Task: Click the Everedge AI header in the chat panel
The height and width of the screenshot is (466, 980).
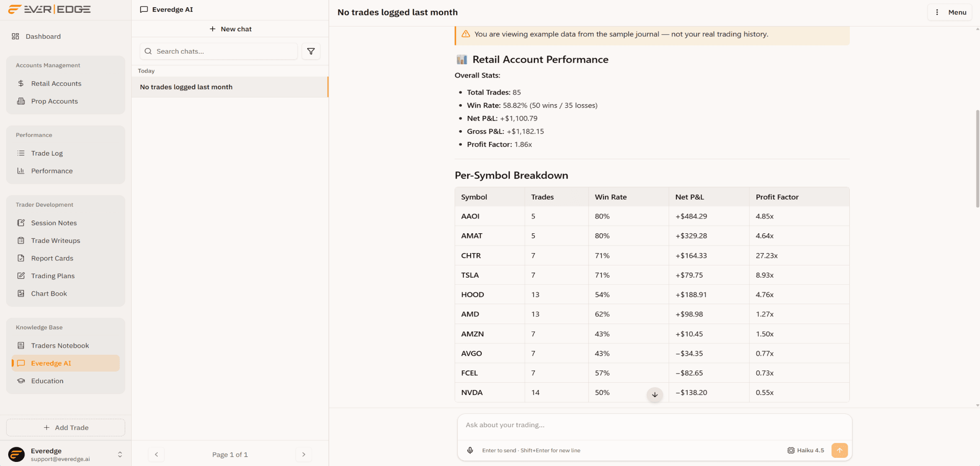Action: click(x=173, y=10)
